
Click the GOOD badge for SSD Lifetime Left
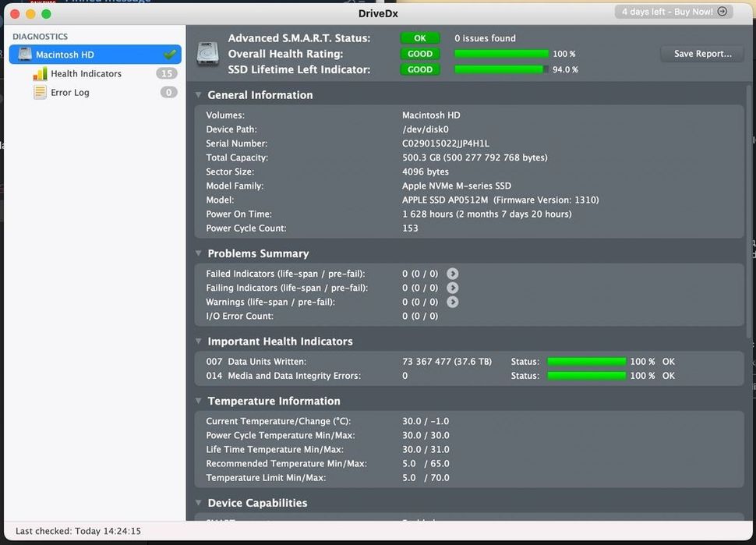coord(420,69)
